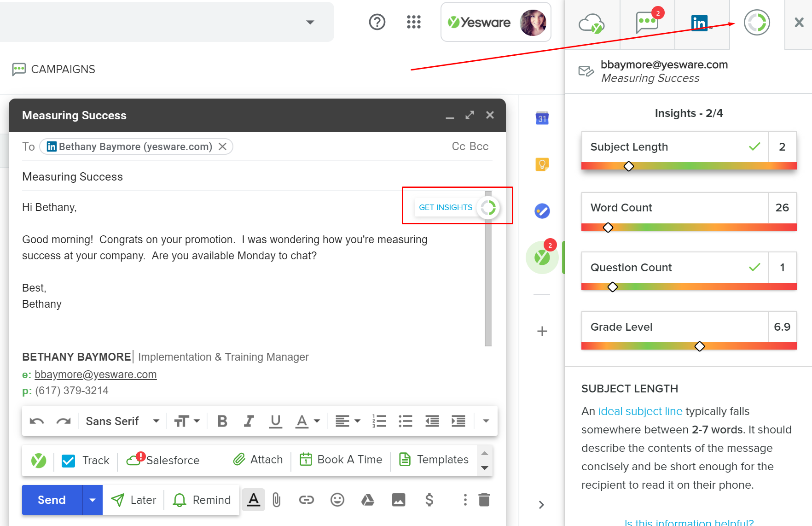Open the Google apps grid icon
This screenshot has height=526, width=812.
[414, 22]
